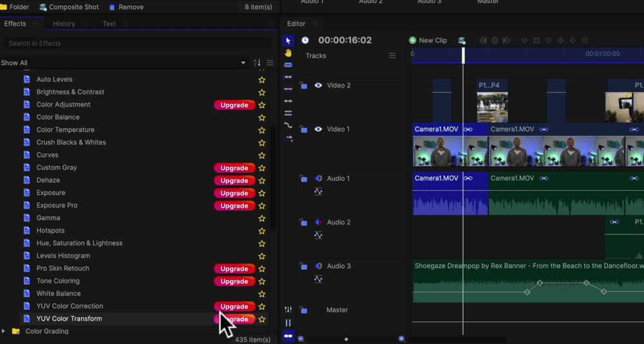
Task: Switch to the History tab
Action: (64, 24)
